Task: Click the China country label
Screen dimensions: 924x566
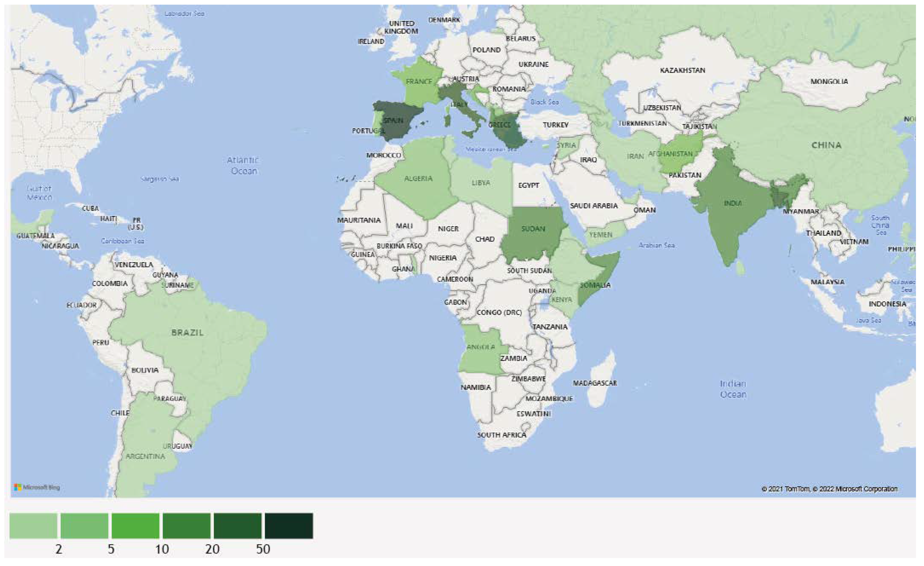Action: click(826, 145)
